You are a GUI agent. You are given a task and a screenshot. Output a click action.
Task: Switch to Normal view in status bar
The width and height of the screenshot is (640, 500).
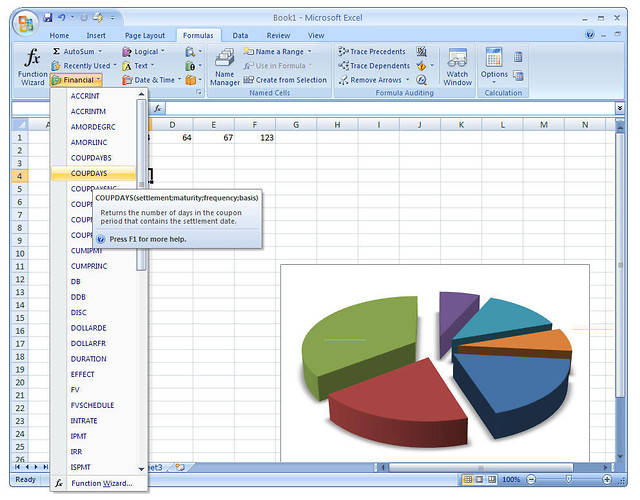point(468,480)
